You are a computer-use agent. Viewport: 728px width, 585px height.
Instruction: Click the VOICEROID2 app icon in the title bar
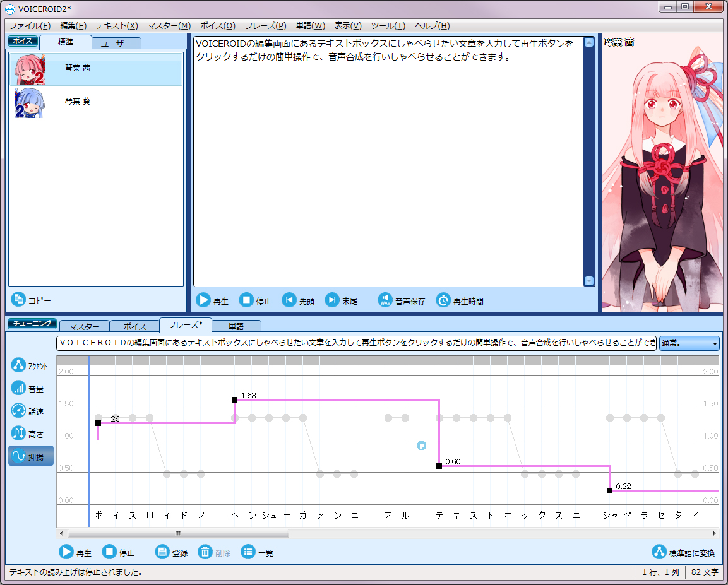click(x=9, y=9)
